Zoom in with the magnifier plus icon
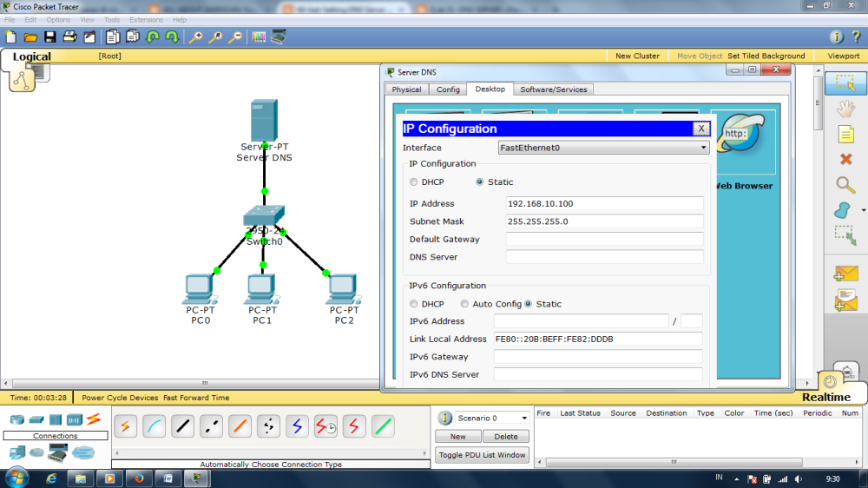 [195, 37]
